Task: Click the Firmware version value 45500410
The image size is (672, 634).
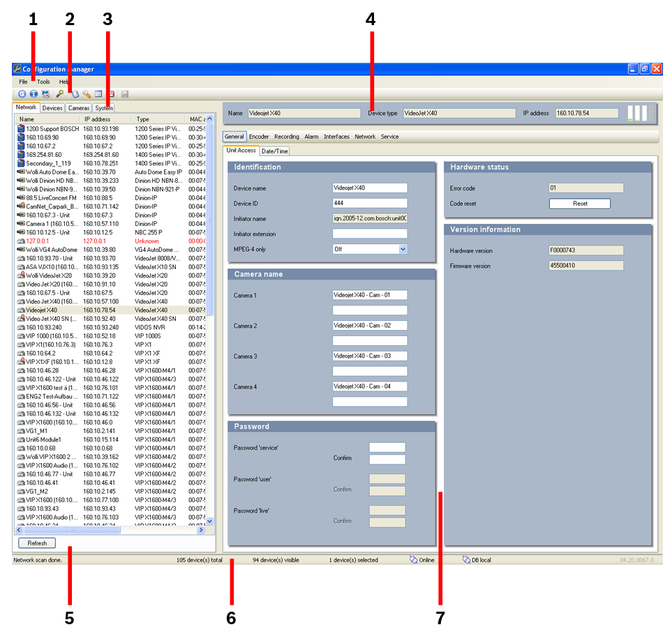Action: coord(586,266)
